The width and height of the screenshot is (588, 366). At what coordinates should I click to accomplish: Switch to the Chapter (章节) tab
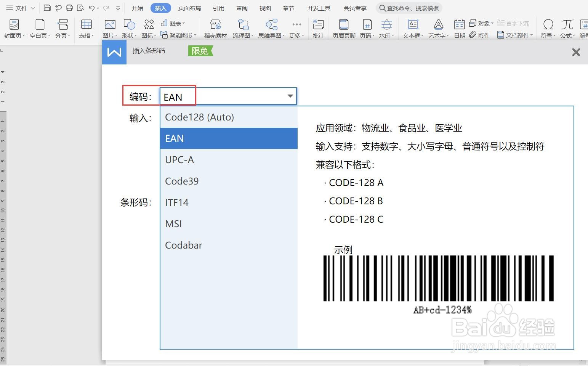click(x=288, y=8)
